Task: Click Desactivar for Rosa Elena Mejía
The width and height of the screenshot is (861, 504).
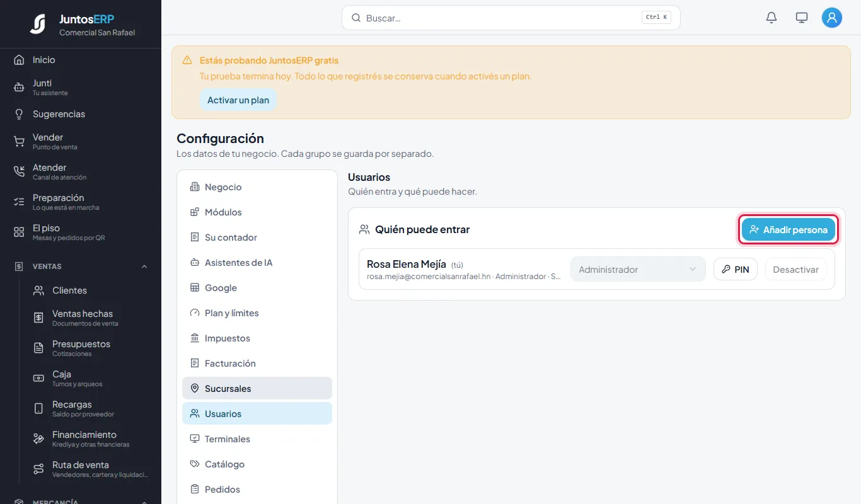Action: tap(795, 269)
